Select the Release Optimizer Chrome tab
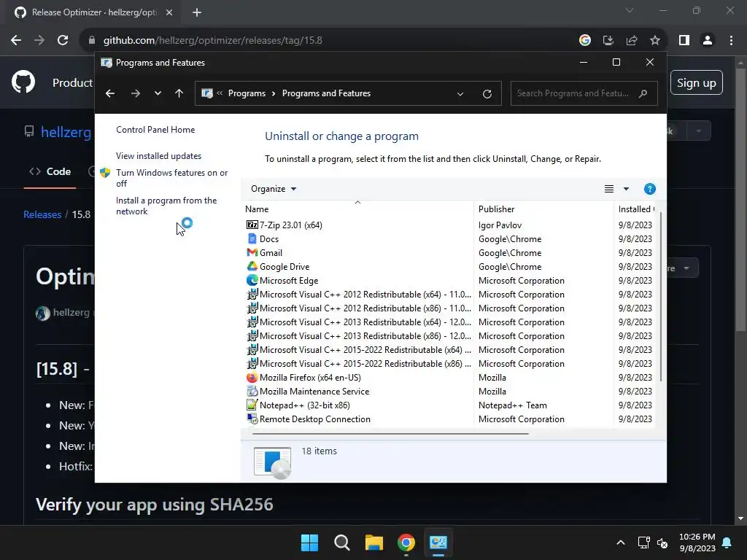747x560 pixels. pos(94,13)
